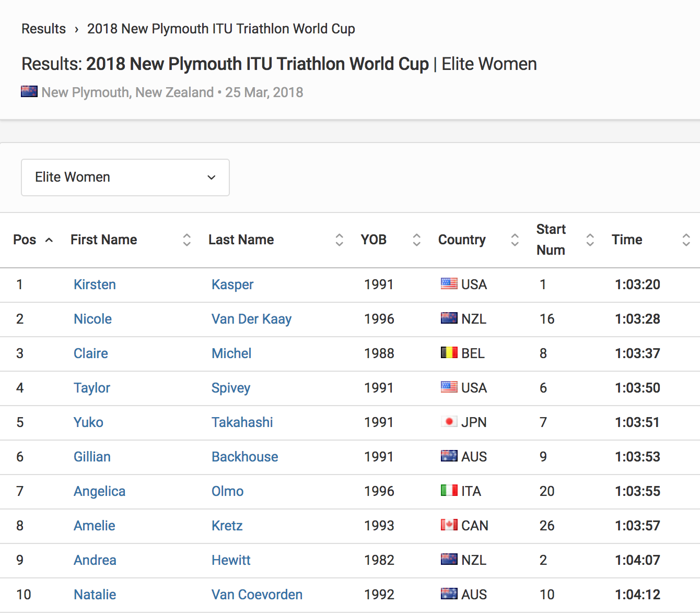Toggle sorting on the Start Num column
Screen dimensions: 700x616
tap(590, 240)
